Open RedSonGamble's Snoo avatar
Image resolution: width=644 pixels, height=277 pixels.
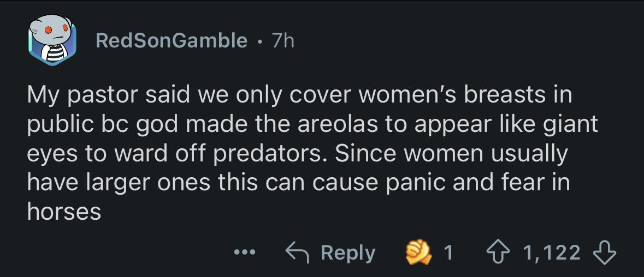(51, 40)
